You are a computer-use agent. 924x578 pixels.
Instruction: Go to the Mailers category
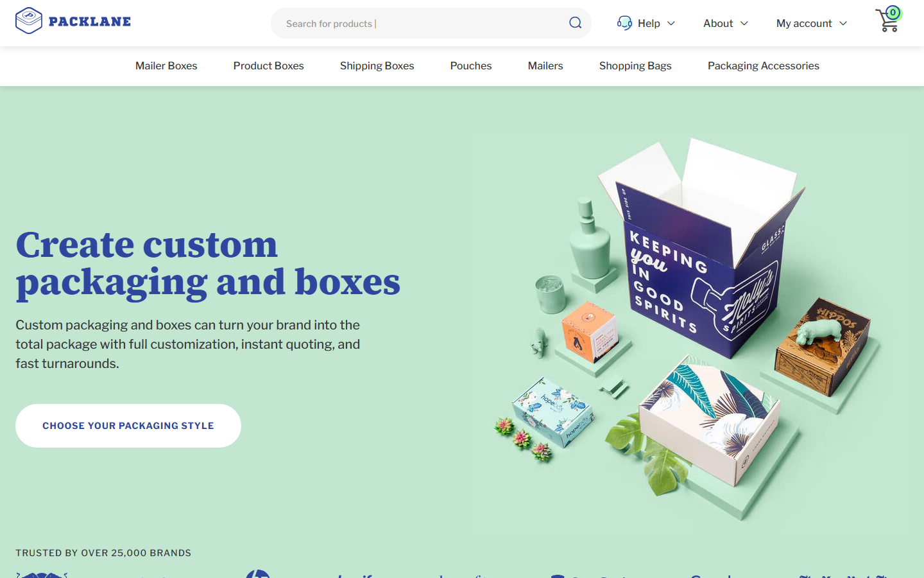[x=545, y=66]
